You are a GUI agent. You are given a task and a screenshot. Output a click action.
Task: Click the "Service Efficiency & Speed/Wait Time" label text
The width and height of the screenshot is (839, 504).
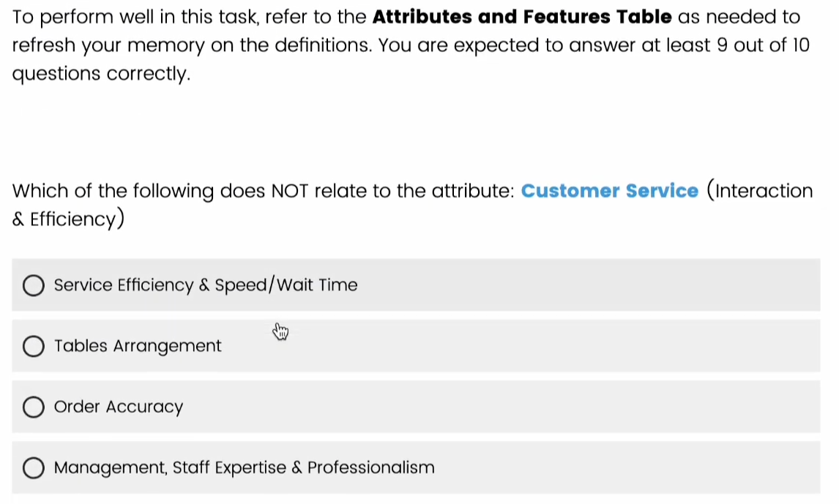pos(206,285)
